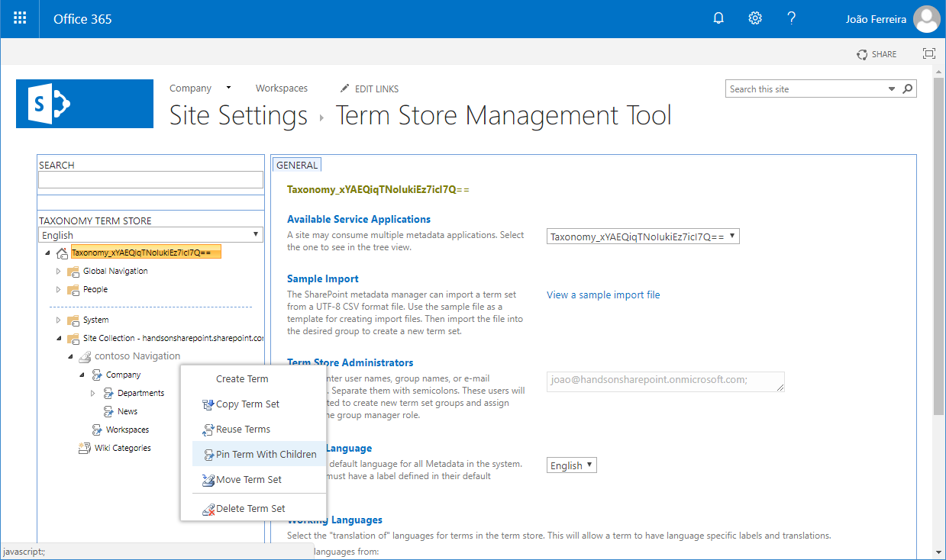The width and height of the screenshot is (946, 560).
Task: Expand the Global Navigation group
Action: click(x=58, y=271)
